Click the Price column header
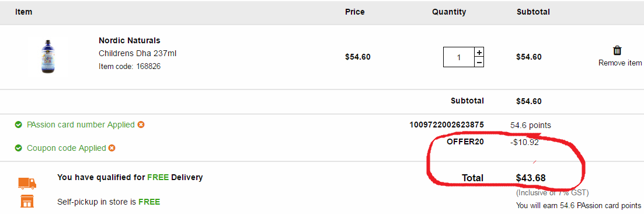Screen dimensions: 644x214 pos(355,12)
